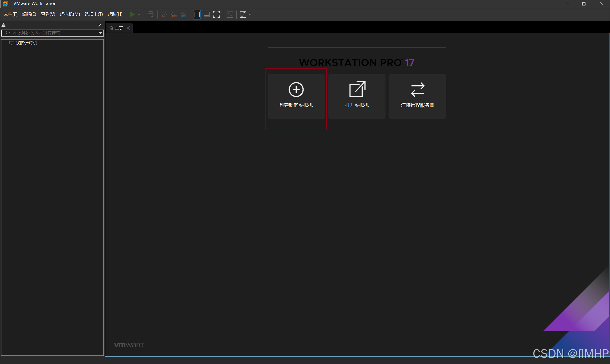The height and width of the screenshot is (364, 610).
Task: Click the take snapshot clock icon
Action: [x=164, y=15]
